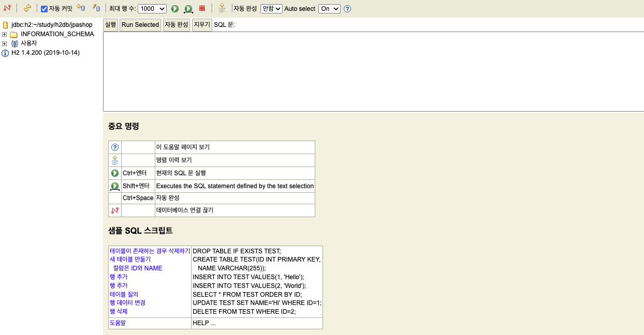Screen dimensions: 644x335
Task: Open the 자동 완성 dropdown showing 안함
Action: (271, 9)
